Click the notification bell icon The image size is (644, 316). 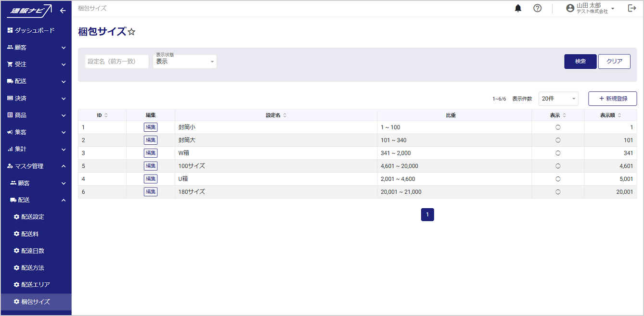coord(518,8)
